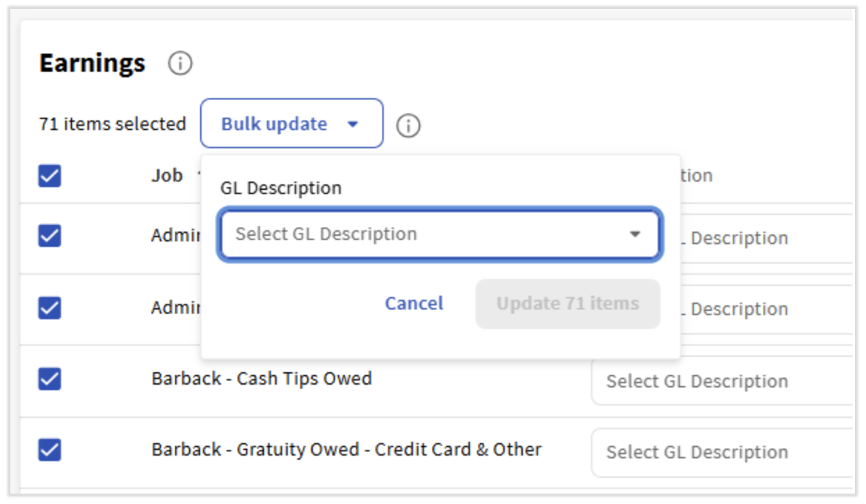Uncheck the first Admin row checkbox

50,236
